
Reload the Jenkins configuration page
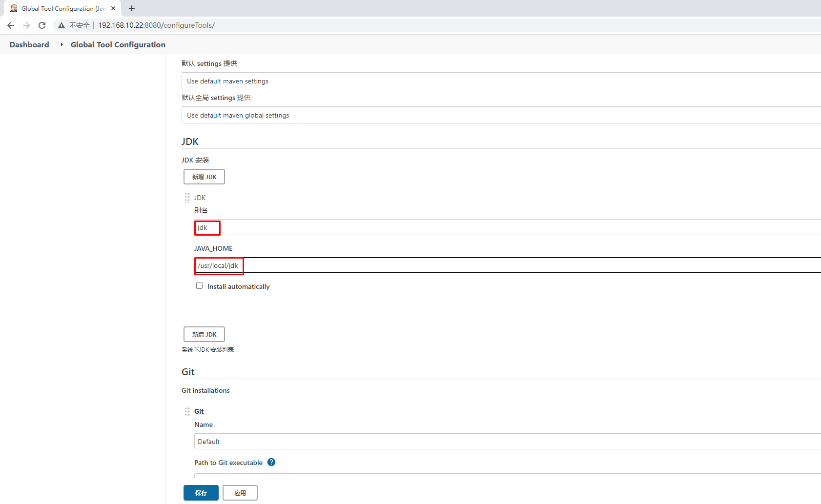pos(42,25)
